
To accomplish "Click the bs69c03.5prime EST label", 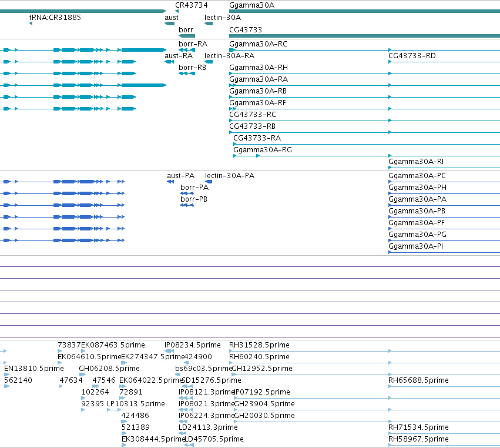I will [203, 368].
